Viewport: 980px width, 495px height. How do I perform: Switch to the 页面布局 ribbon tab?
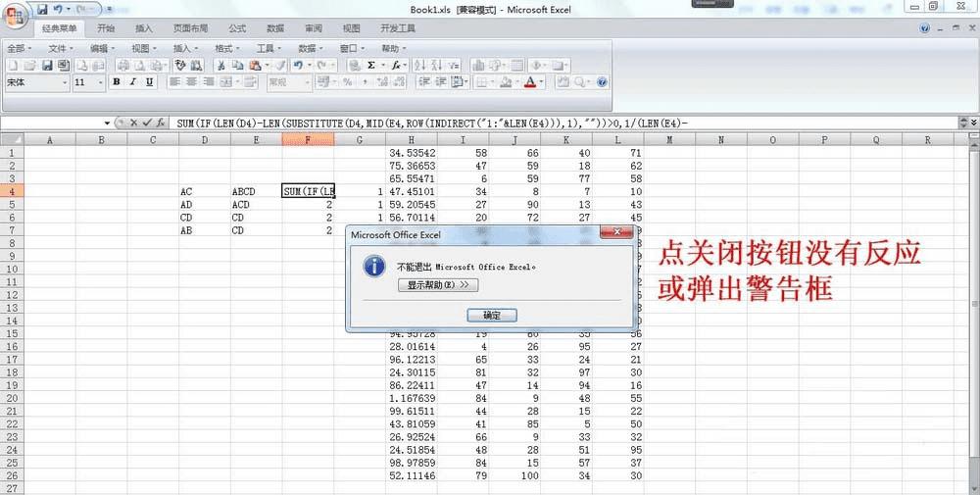191,28
